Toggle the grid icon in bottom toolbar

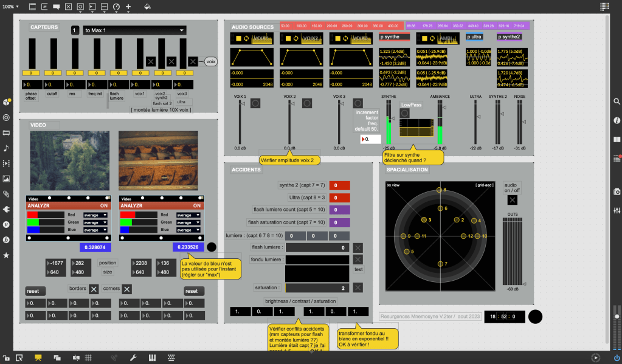pos(88,357)
